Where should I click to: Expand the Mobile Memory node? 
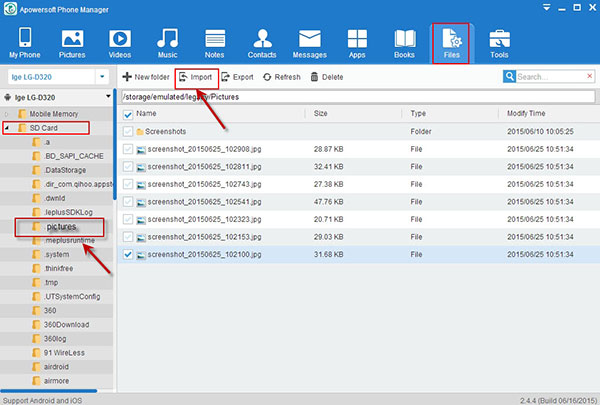pyautogui.click(x=6, y=114)
